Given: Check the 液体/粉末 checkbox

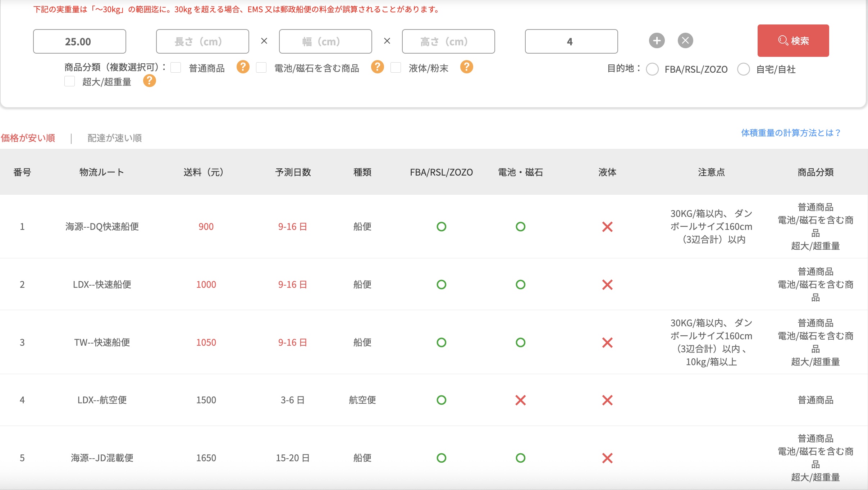Looking at the screenshot, I should pos(396,68).
